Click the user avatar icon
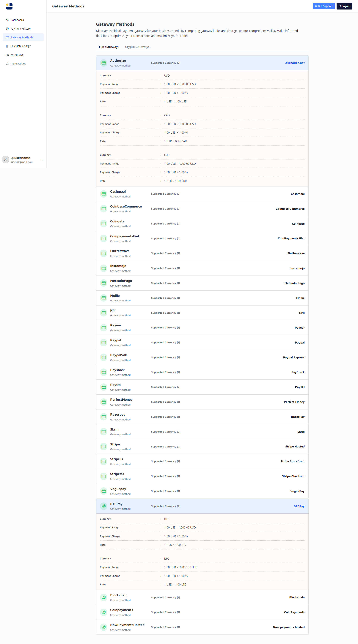The image size is (358, 644). 6,159
